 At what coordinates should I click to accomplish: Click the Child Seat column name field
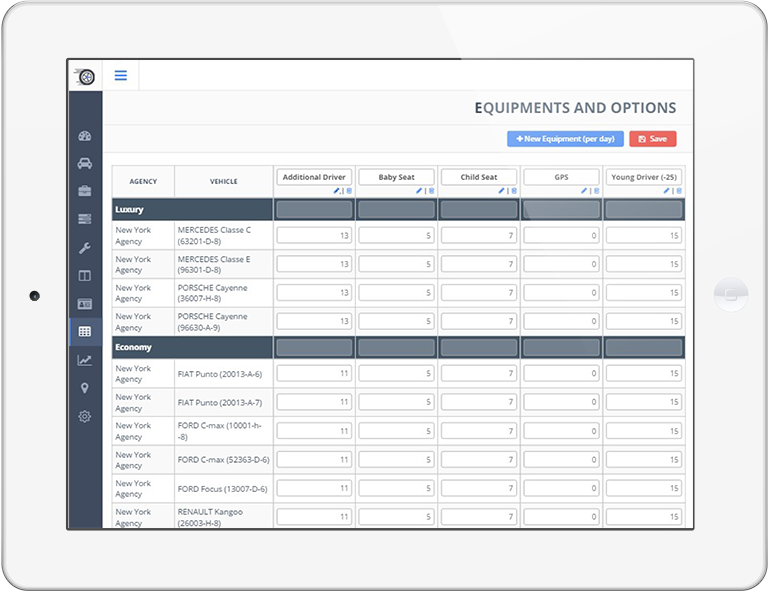pos(479,177)
